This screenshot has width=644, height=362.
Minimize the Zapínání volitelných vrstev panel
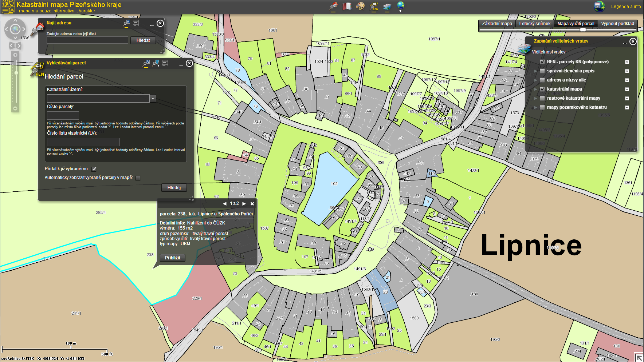pyautogui.click(x=625, y=43)
